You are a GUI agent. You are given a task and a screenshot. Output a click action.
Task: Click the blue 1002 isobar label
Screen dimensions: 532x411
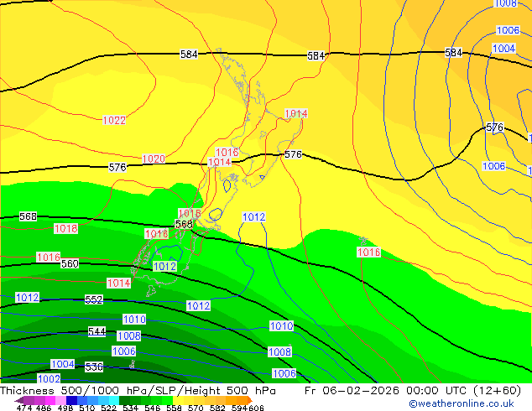tap(49, 378)
